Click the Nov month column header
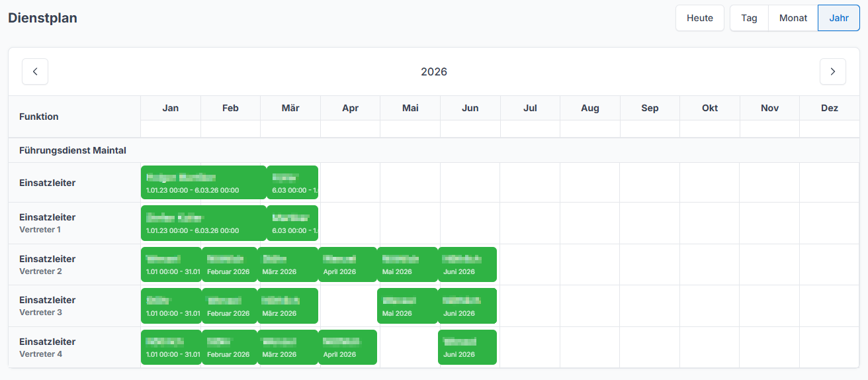The image size is (868, 380). (x=769, y=108)
